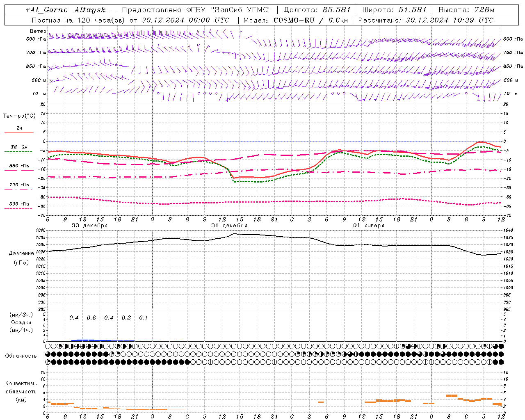Select the 'Конвективн.' convective cloud label
The width and height of the screenshot is (525, 420).
pyautogui.click(x=21, y=383)
